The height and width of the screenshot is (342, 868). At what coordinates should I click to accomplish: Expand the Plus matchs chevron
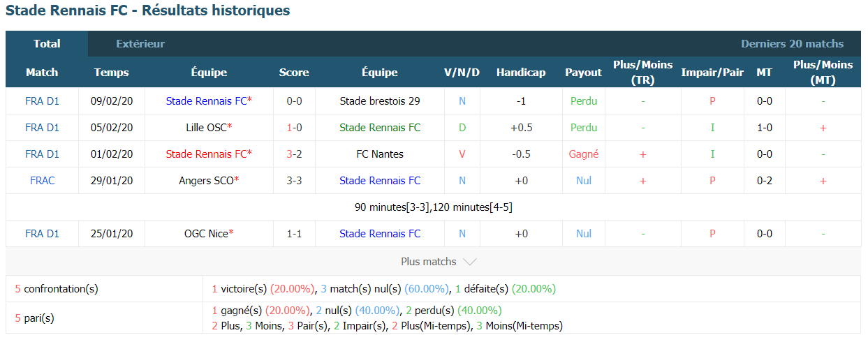(469, 262)
